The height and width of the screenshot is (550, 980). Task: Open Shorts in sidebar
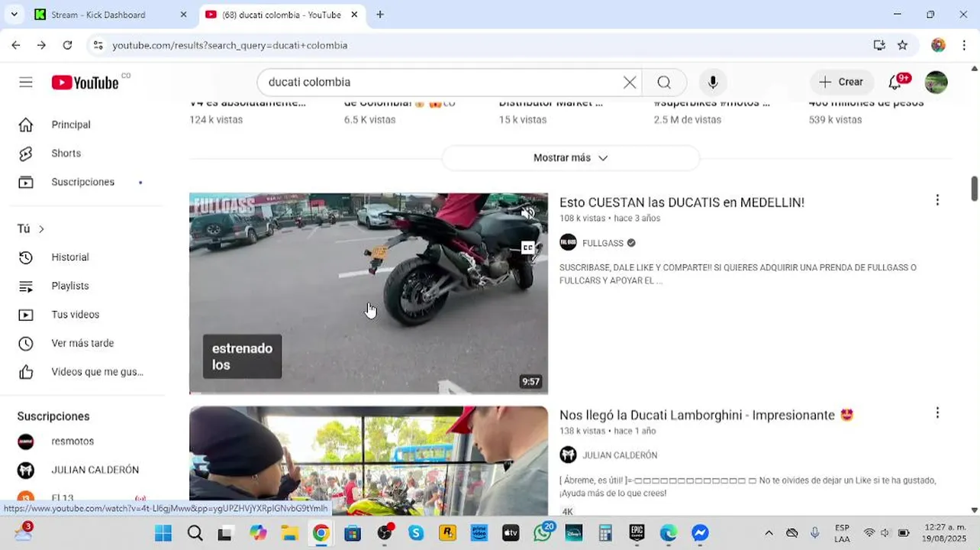tap(66, 154)
